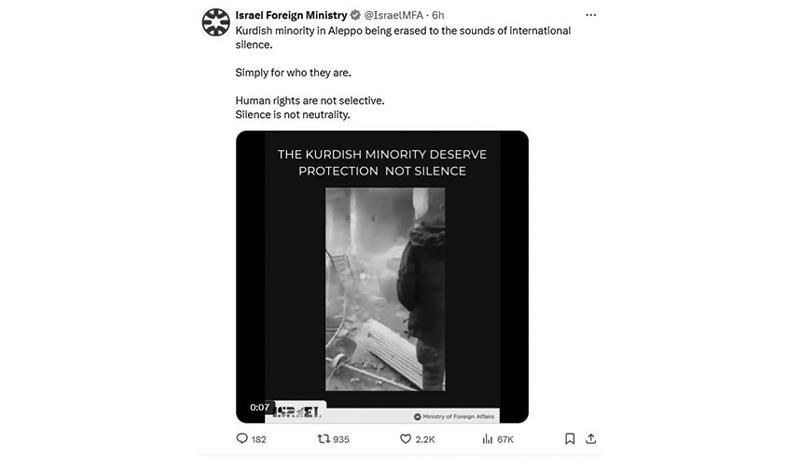
Task: Open the 6h post timestamp
Action: click(438, 15)
